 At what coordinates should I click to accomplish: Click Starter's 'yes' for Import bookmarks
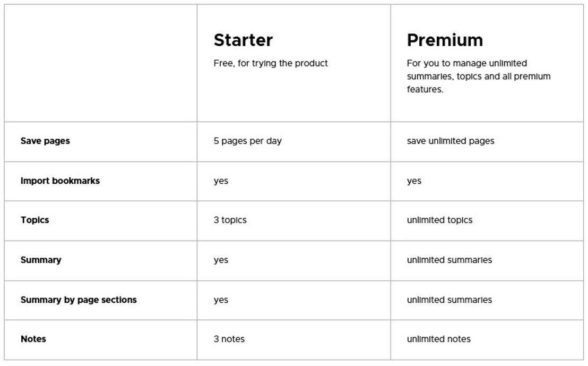(221, 181)
